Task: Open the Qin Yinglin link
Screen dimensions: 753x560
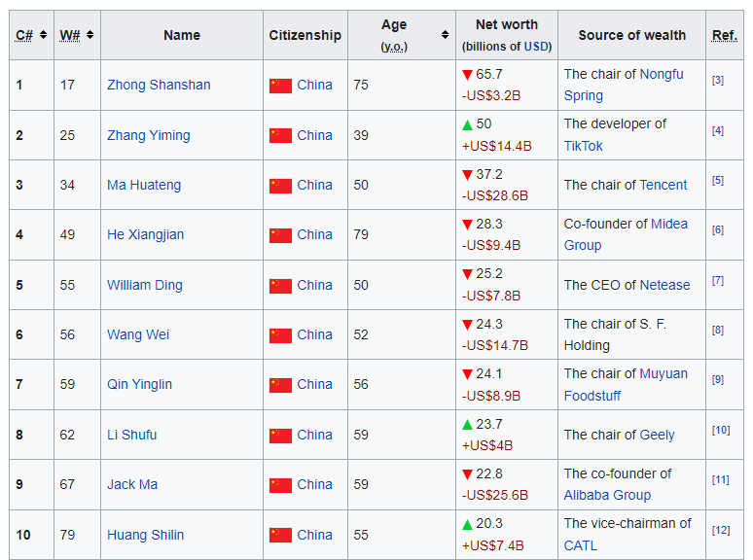Action: pyautogui.click(x=139, y=384)
